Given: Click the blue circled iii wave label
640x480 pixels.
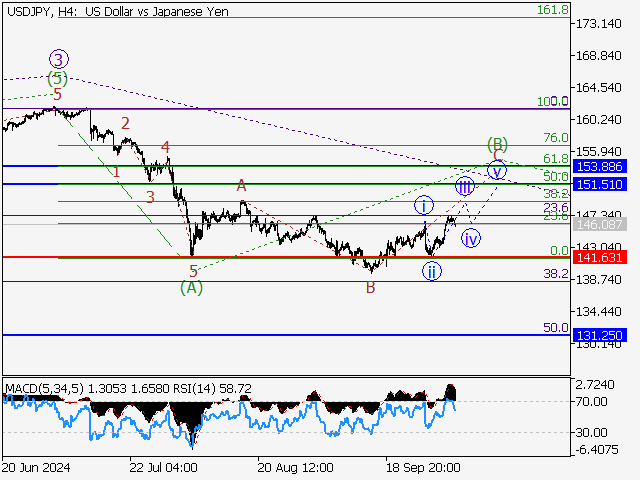Looking at the screenshot, I should [465, 187].
